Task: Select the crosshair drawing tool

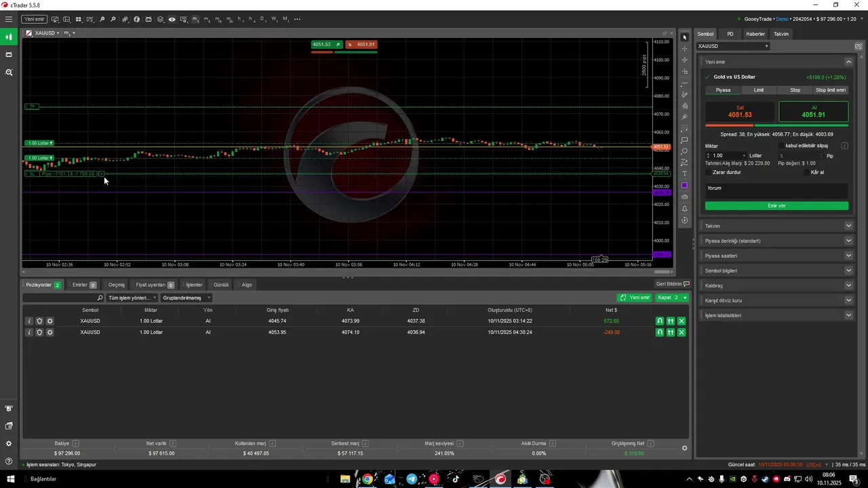Action: click(684, 49)
